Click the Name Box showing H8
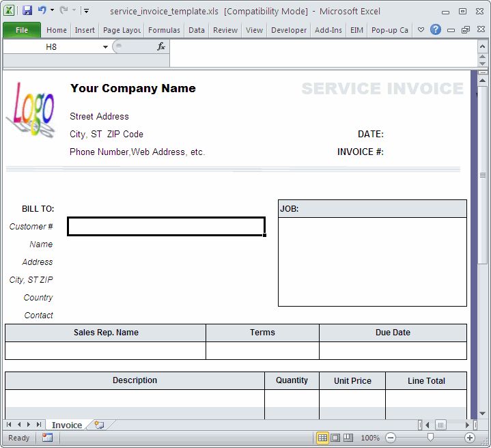The width and height of the screenshot is (491, 448). (x=51, y=47)
